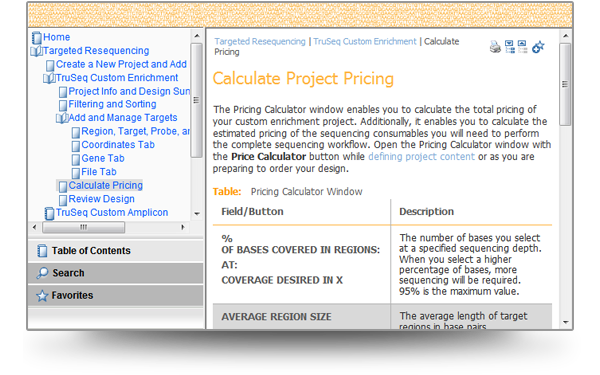Click the book icon on Table of Contents bar
Screen dimensions: 600x375
[42, 251]
